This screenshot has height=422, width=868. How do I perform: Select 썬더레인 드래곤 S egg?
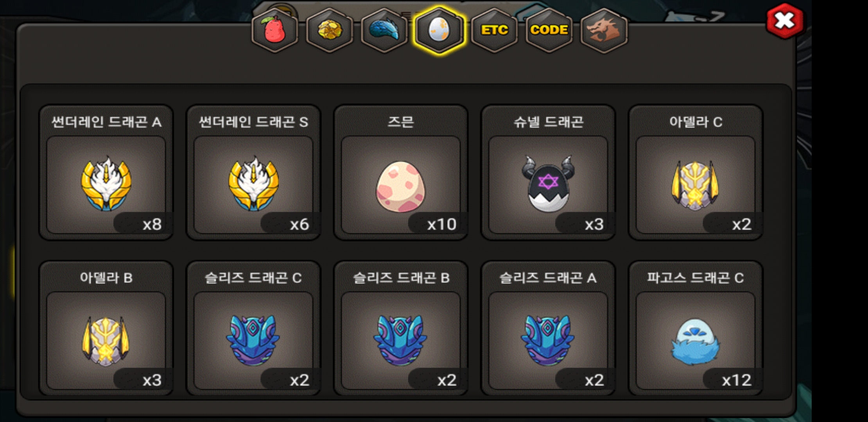pos(253,172)
